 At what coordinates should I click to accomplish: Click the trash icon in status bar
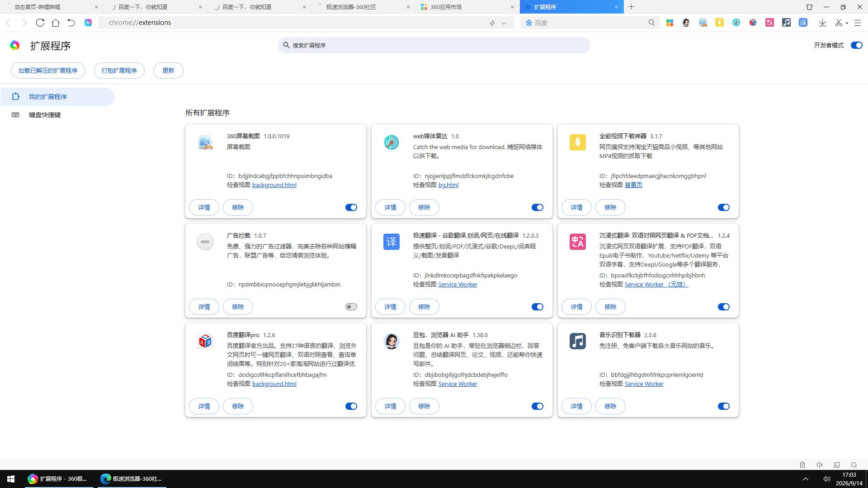click(802, 465)
